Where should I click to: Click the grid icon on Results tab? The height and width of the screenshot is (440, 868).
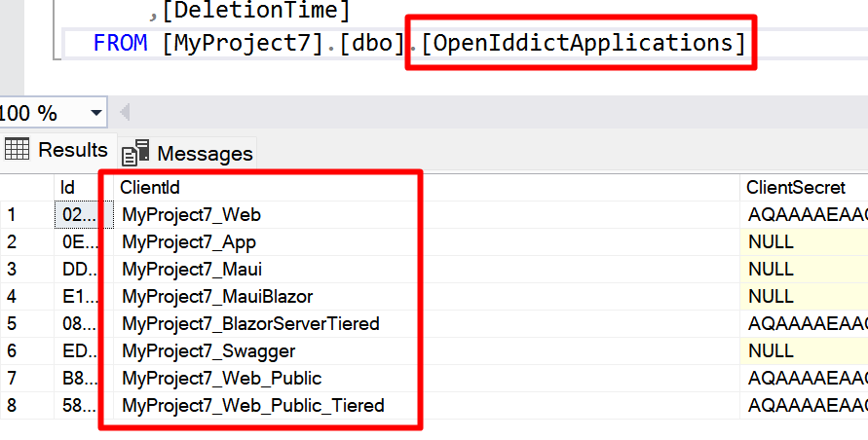point(17,150)
